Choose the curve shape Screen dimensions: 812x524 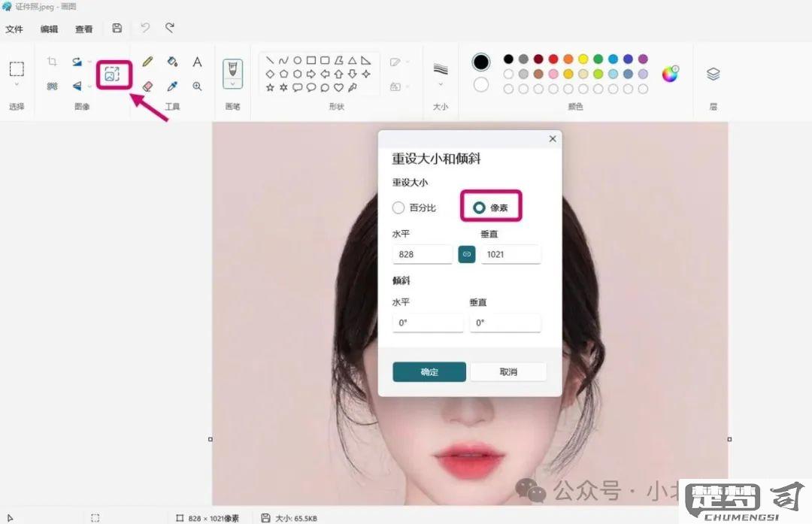coord(283,60)
